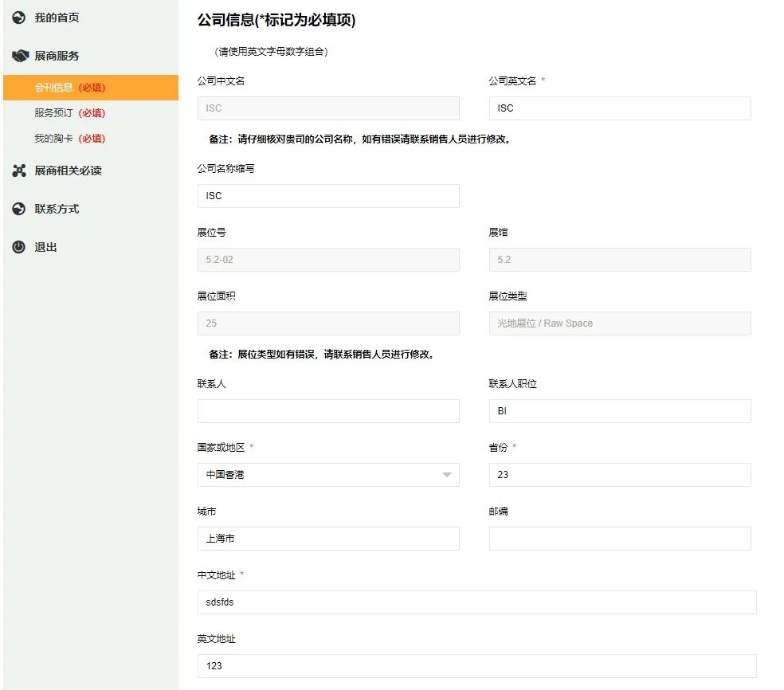Click the nodes icon beside 展商相关必读

tap(19, 171)
